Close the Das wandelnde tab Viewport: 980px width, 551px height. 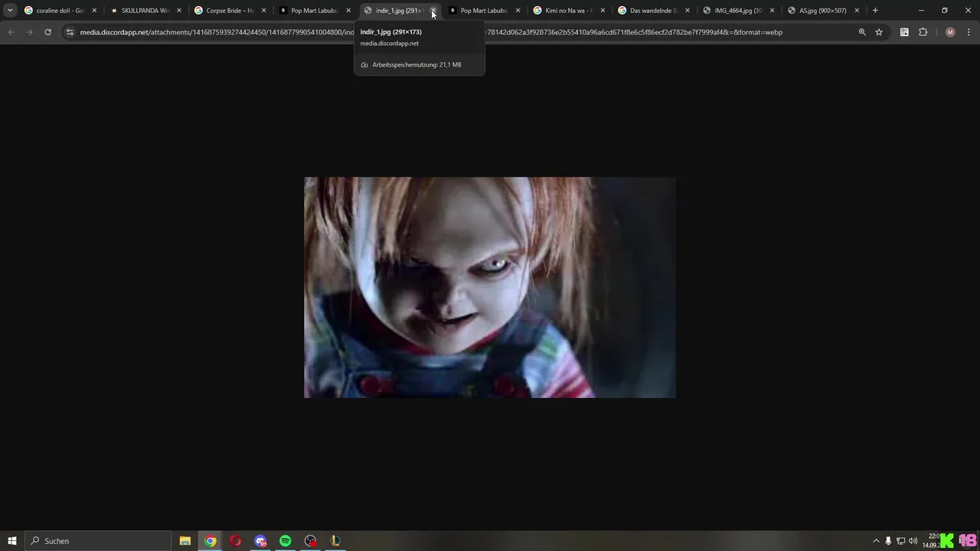point(688,11)
